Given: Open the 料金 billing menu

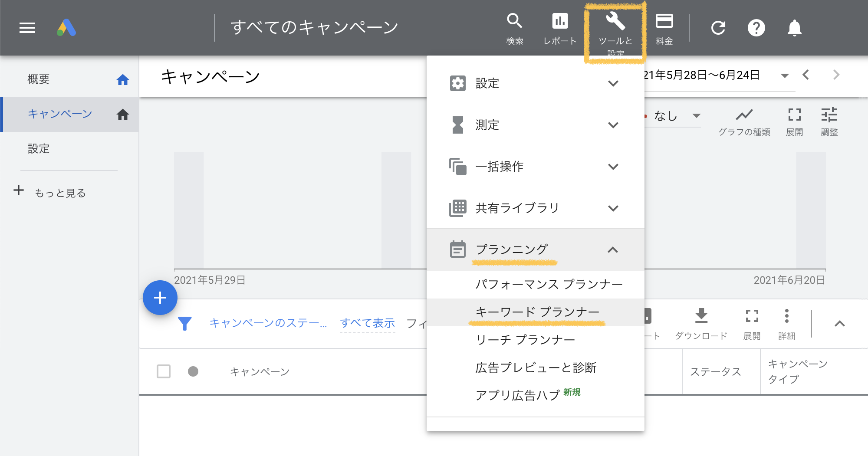Looking at the screenshot, I should 664,29.
